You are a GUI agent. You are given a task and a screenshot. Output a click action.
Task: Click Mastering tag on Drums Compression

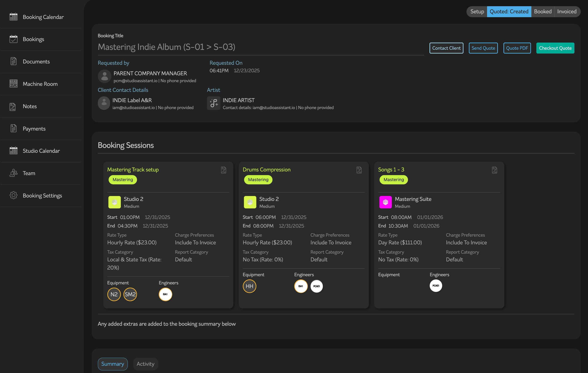[x=258, y=179]
